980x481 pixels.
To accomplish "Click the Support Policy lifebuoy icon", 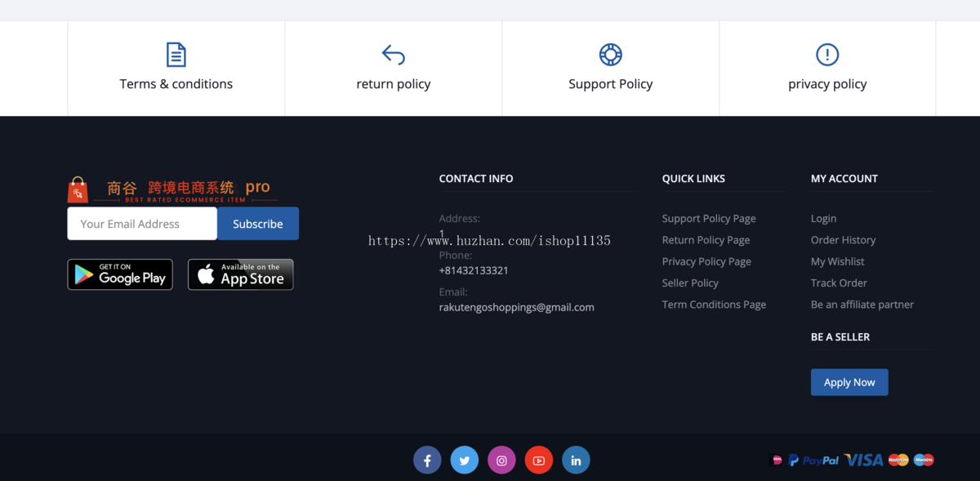I will pos(610,55).
